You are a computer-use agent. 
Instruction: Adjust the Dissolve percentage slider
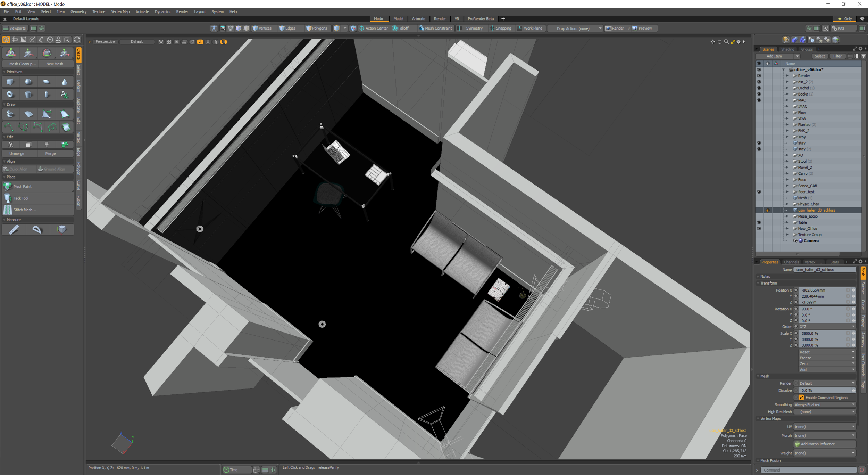(x=824, y=391)
